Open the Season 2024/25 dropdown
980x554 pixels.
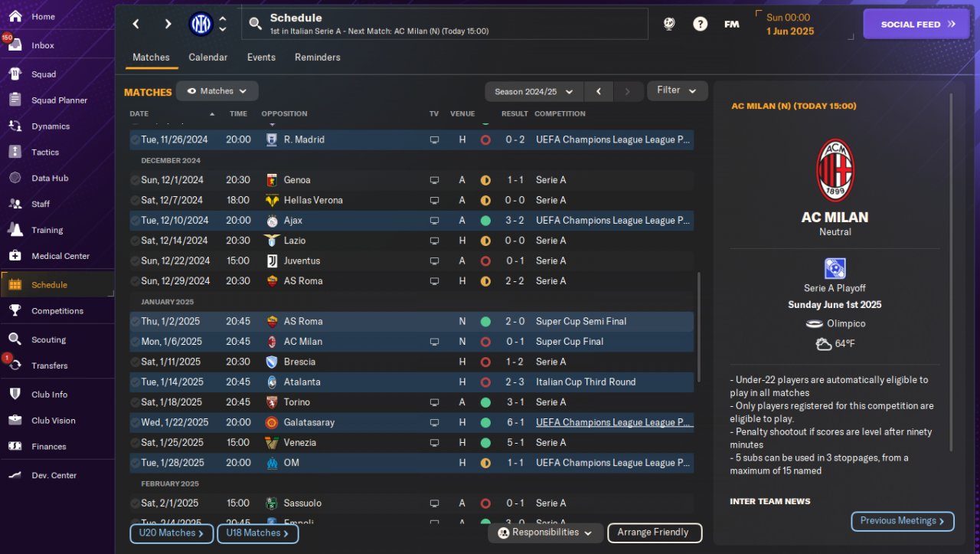tap(534, 91)
